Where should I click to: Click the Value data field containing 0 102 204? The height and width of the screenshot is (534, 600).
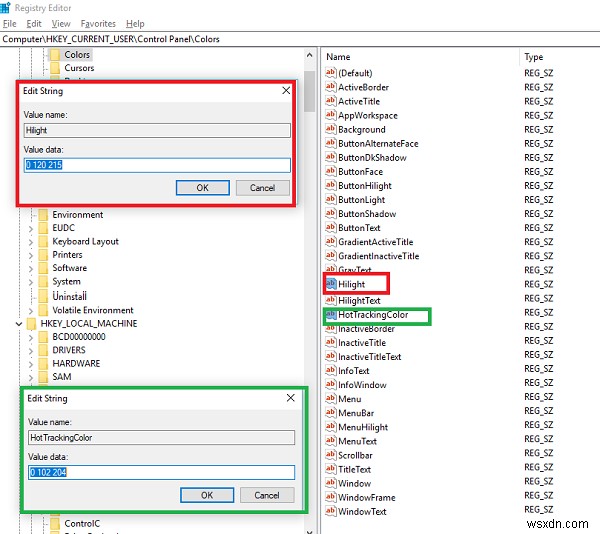tap(161, 472)
